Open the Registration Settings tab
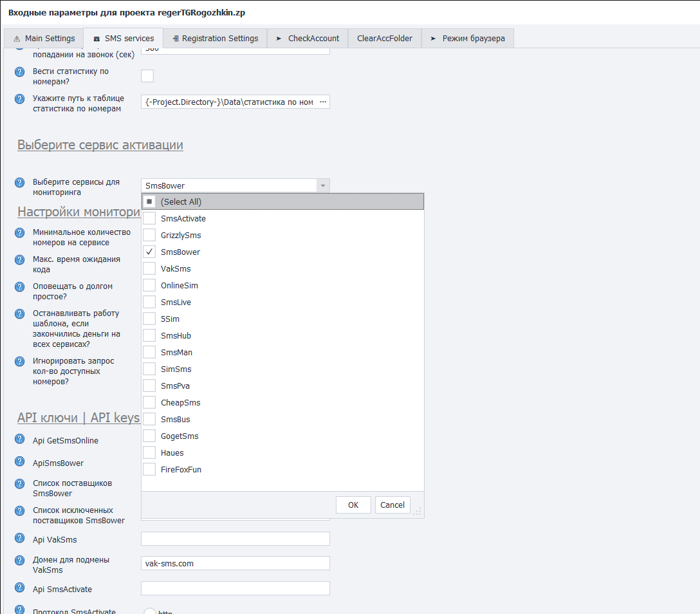Image resolution: width=700 pixels, height=614 pixels. click(215, 39)
